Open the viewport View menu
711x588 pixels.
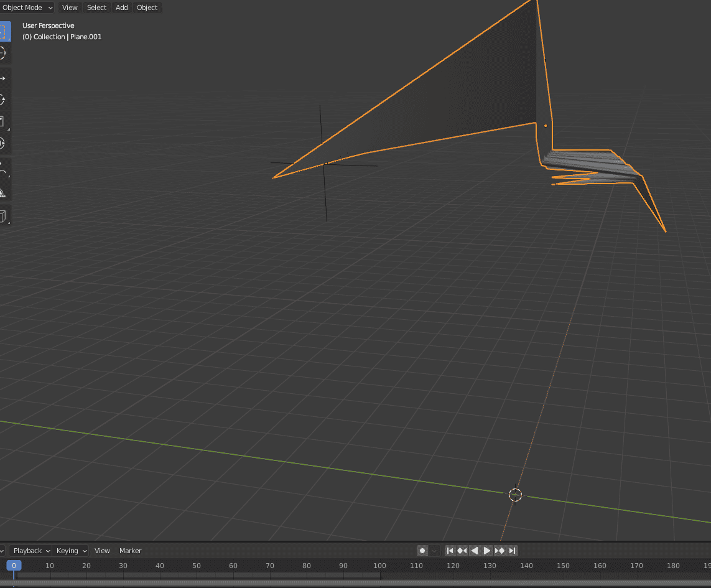pyautogui.click(x=69, y=7)
